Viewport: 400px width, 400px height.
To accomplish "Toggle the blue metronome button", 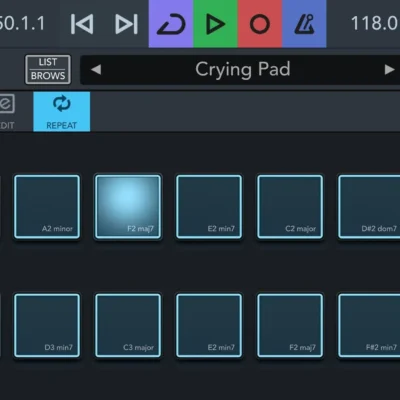I will click(304, 24).
